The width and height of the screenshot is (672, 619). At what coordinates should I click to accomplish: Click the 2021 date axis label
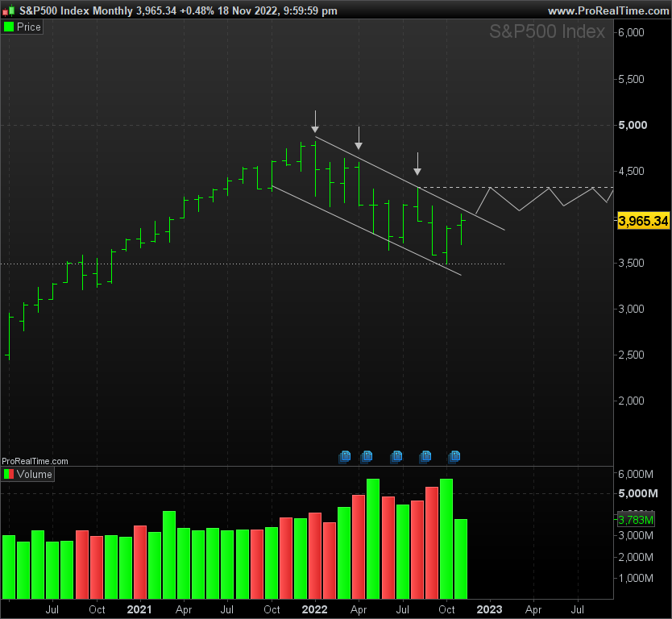pos(139,609)
